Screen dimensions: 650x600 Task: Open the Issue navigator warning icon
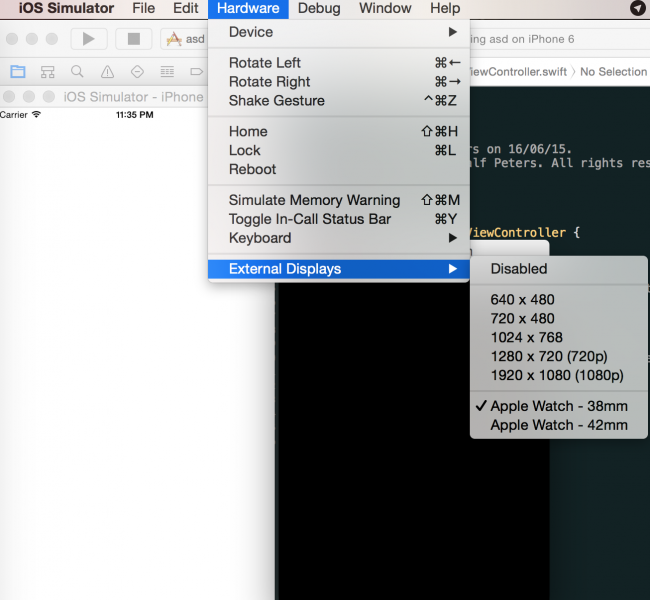(107, 72)
